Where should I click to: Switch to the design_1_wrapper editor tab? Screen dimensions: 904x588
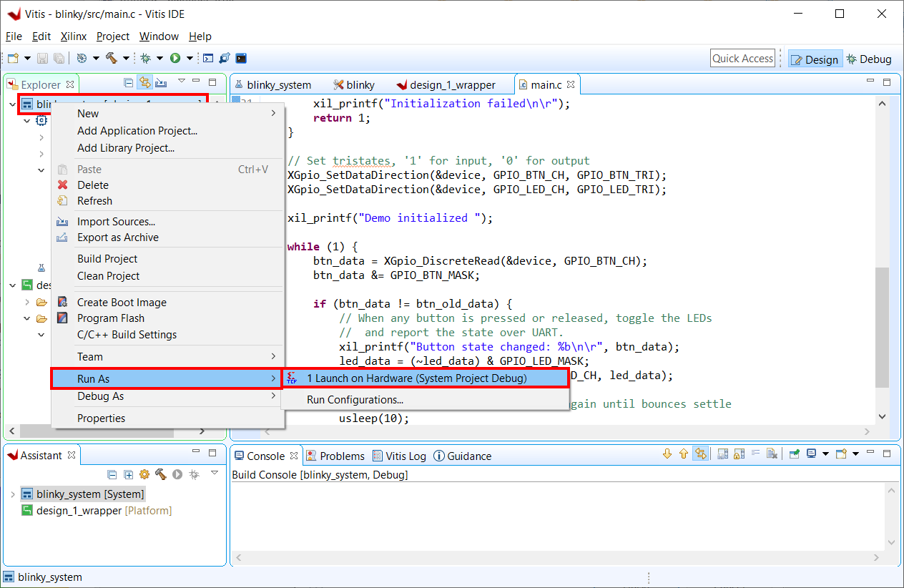[x=446, y=84]
